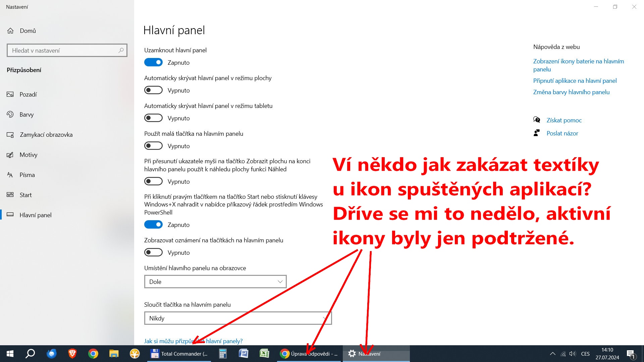644x362 pixels.
Task: Click the taskbar search magnifier icon
Action: (x=31, y=354)
